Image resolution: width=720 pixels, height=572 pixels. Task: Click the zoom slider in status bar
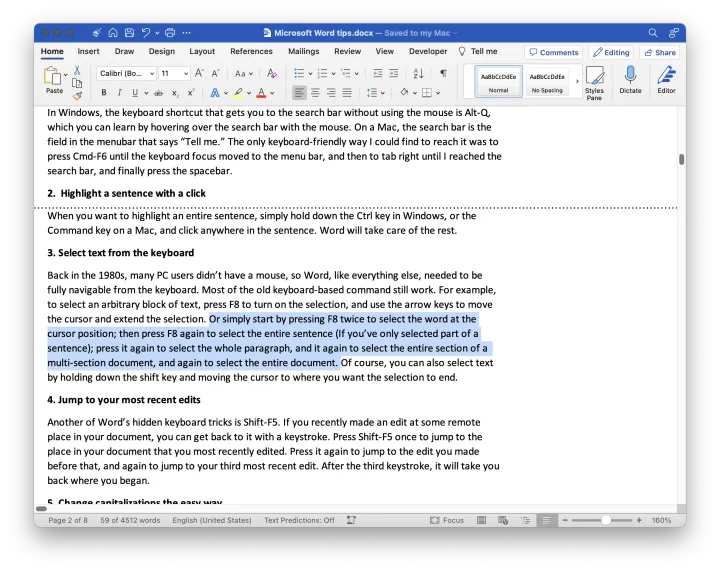tap(606, 520)
